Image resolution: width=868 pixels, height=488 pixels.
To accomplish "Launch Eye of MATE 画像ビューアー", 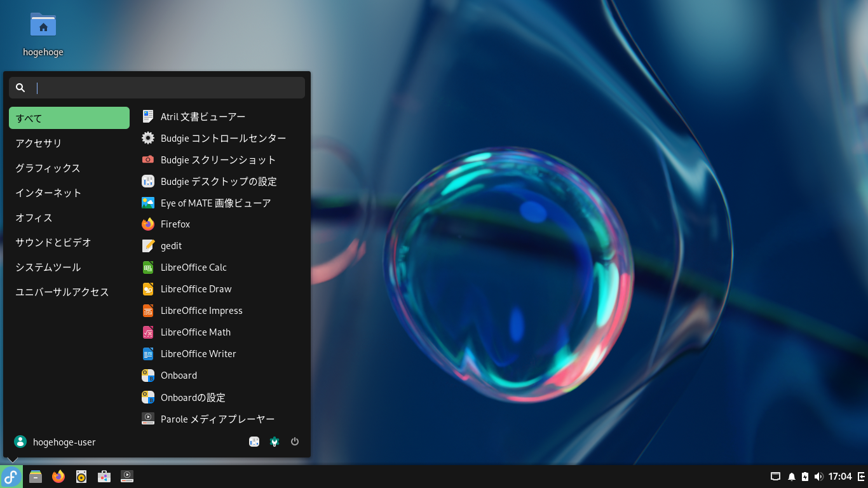I will [220, 203].
